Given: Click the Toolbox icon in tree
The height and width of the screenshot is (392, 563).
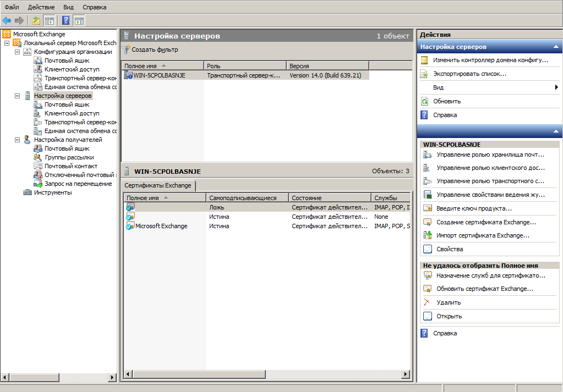Looking at the screenshot, I should (x=28, y=192).
